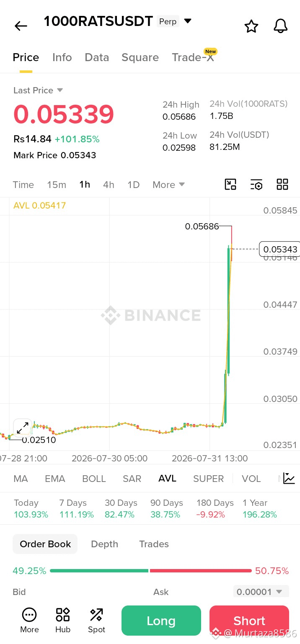Expand the trading pair selector dropdown
300x644 pixels.
pyautogui.click(x=188, y=21)
